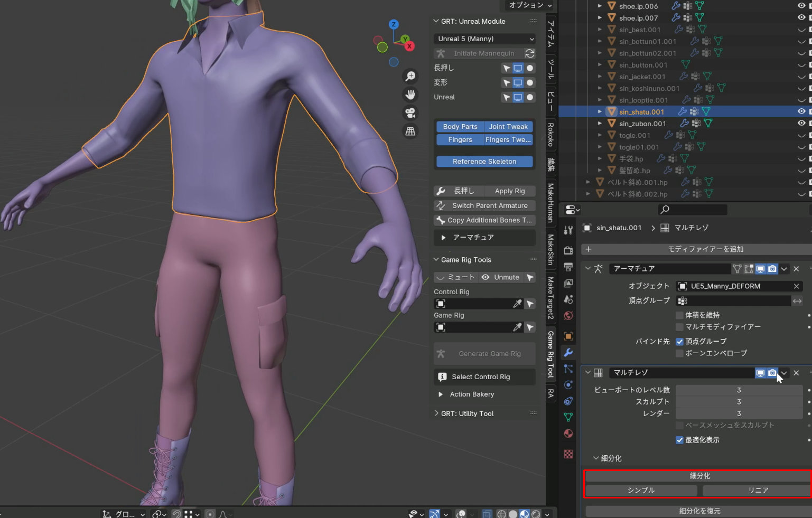The height and width of the screenshot is (518, 812).
Task: Open the modifier wrench properties tab
Action: click(568, 352)
